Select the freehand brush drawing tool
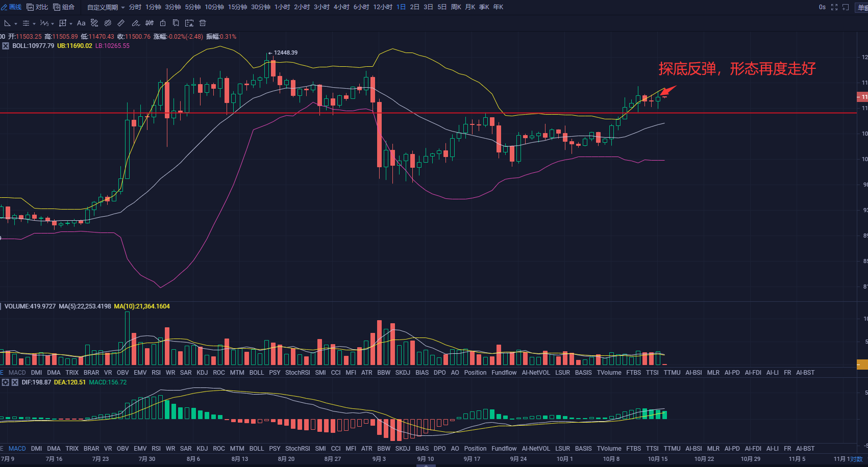 pos(136,23)
